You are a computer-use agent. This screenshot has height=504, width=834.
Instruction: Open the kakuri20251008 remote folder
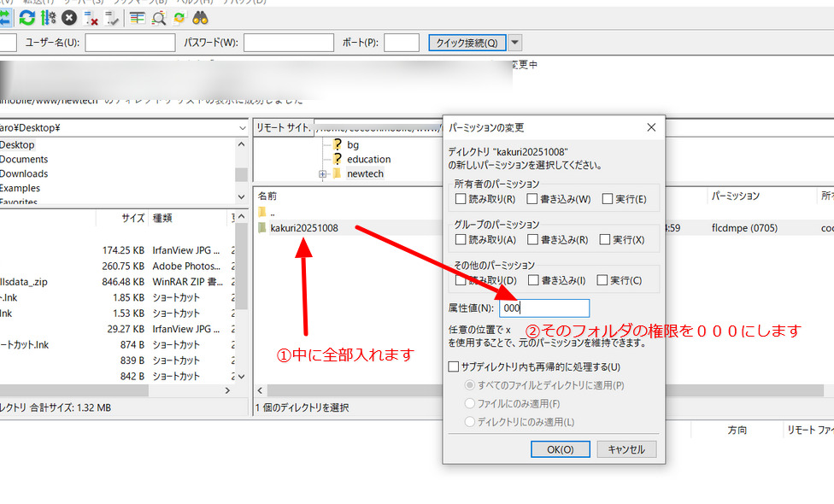303,228
